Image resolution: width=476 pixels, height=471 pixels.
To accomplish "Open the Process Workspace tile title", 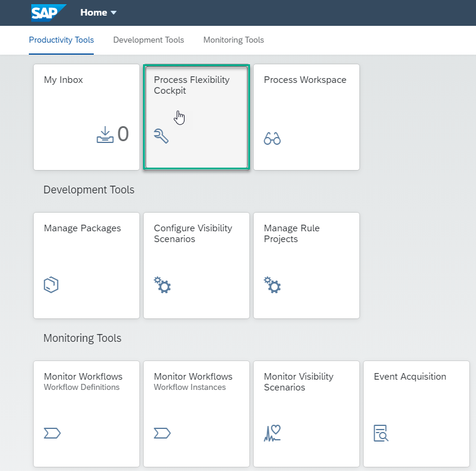I will coord(305,80).
